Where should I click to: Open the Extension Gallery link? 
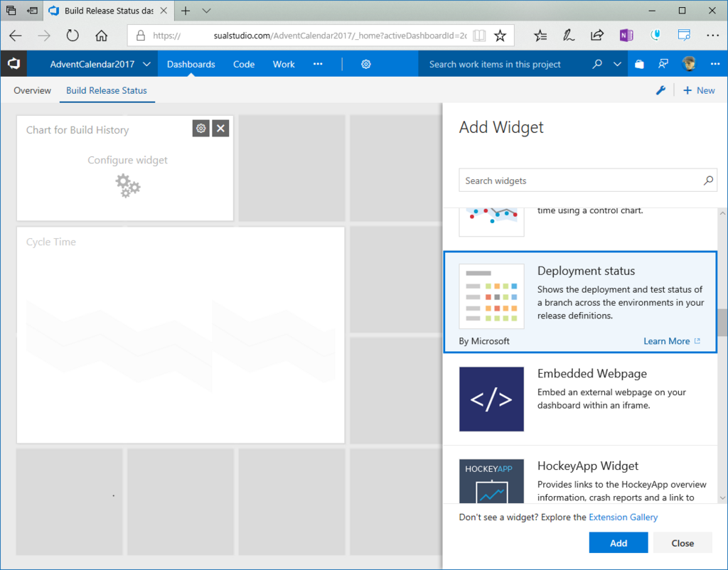pos(623,517)
